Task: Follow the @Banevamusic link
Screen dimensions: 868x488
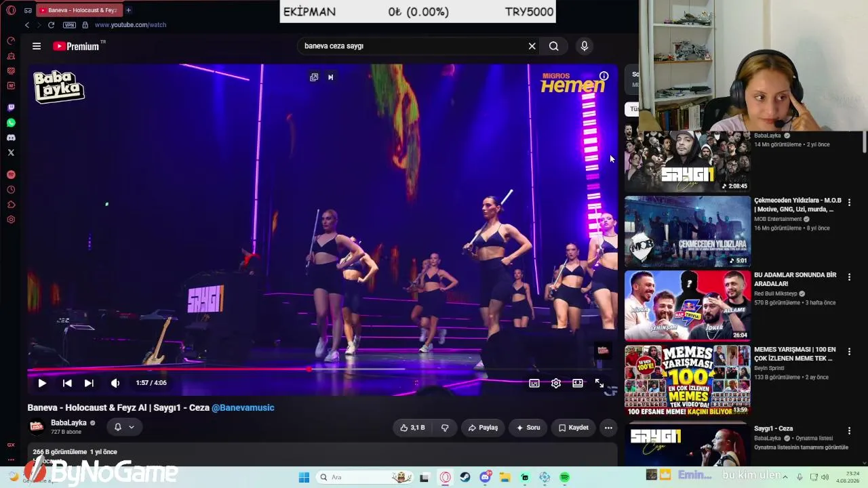Action: [x=243, y=407]
